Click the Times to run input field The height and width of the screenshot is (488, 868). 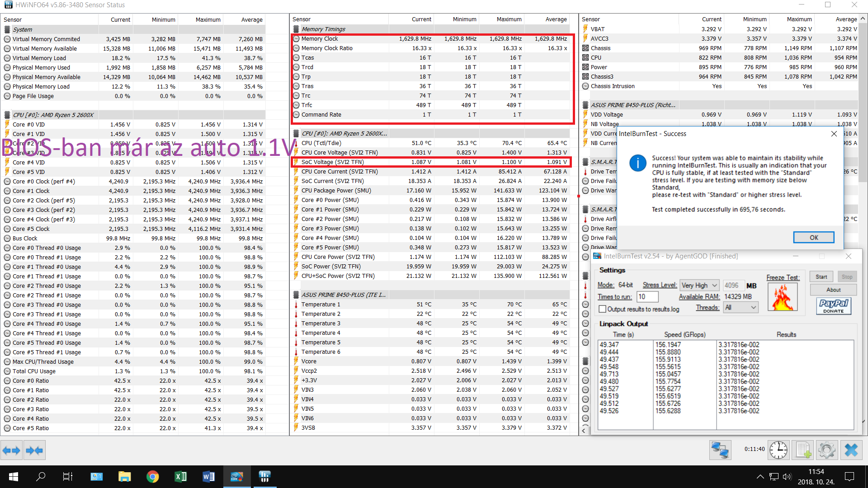point(647,296)
